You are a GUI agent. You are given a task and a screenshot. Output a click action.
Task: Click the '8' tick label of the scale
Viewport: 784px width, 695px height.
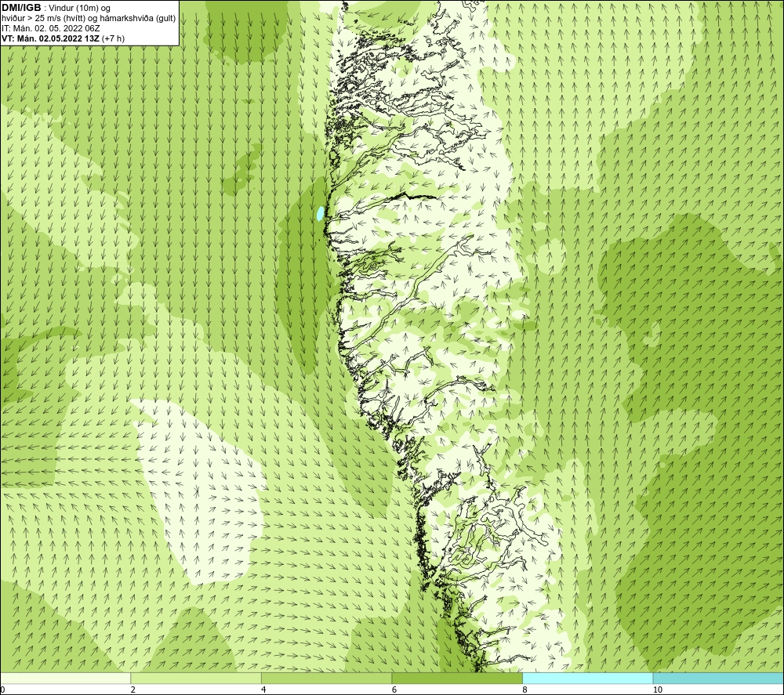click(524, 690)
